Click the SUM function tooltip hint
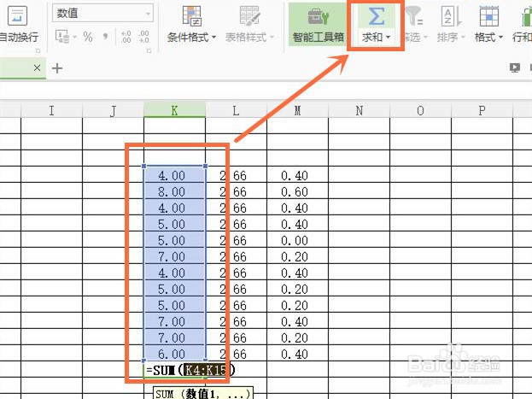This screenshot has width=532, height=399. click(203, 394)
